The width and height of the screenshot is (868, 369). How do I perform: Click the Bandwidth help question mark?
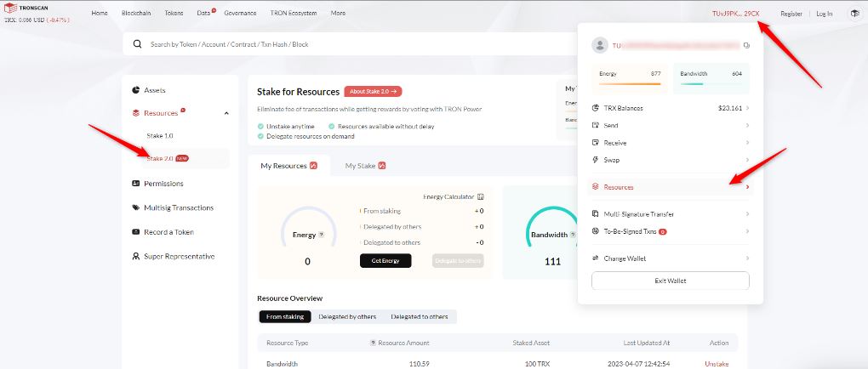(573, 235)
